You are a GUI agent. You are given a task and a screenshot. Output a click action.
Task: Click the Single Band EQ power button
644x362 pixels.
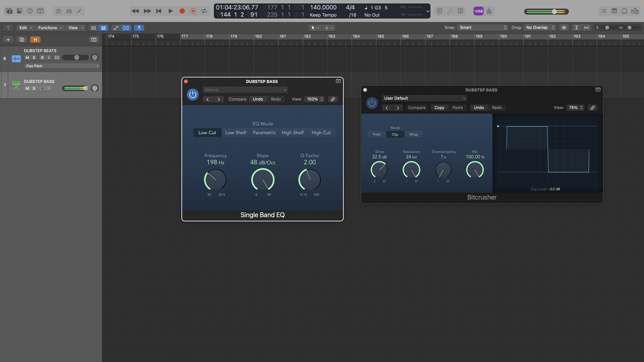coord(192,94)
